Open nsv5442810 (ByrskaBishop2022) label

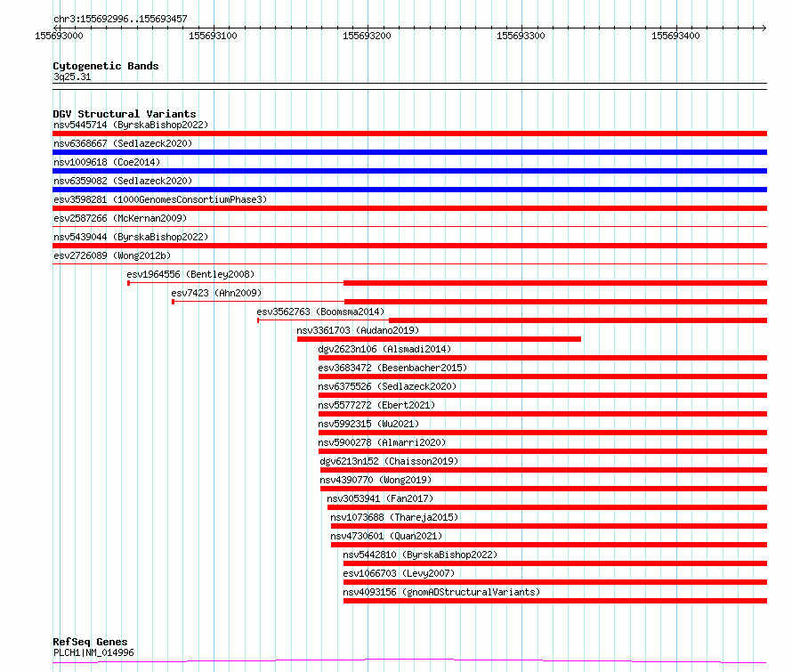[420, 555]
